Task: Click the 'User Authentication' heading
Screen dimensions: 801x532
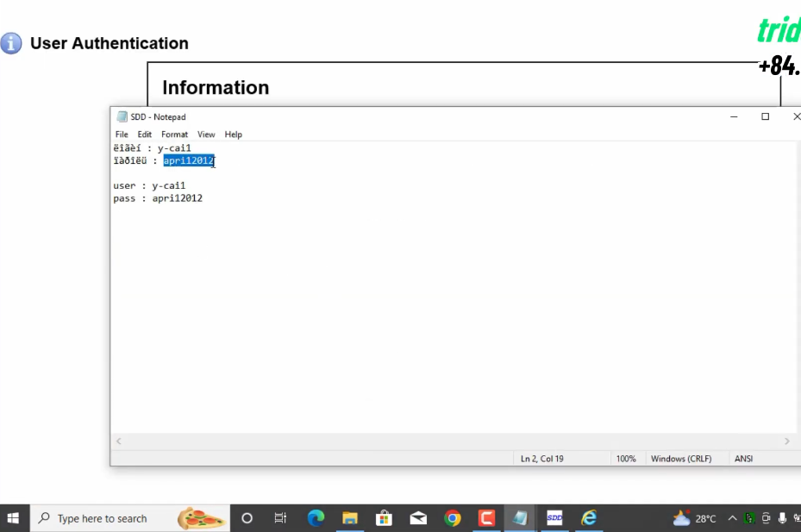Action: pyautogui.click(x=110, y=43)
